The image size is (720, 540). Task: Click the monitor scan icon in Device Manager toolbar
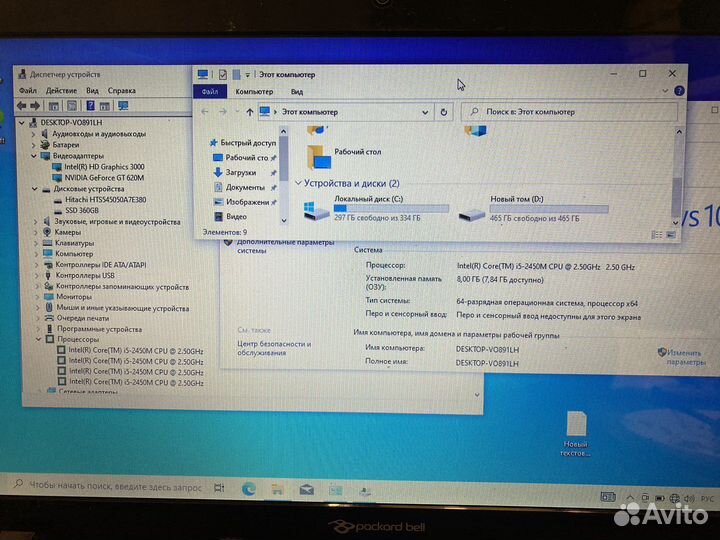pos(123,106)
